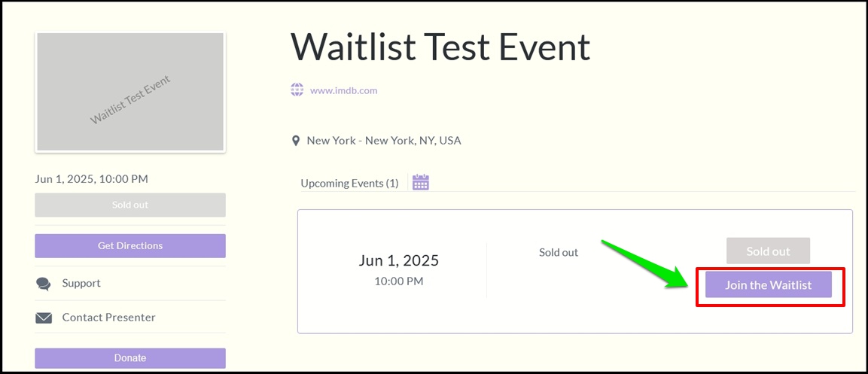This screenshot has height=374, width=868.
Task: Click the location pin icon
Action: (296, 141)
